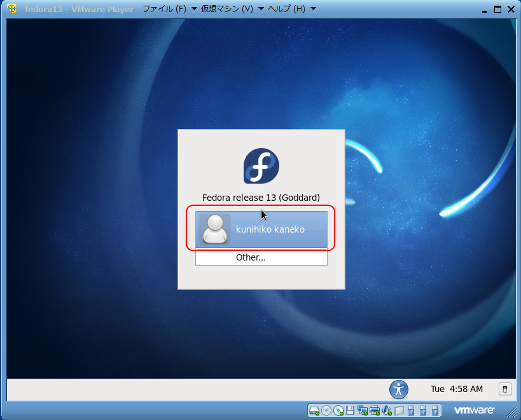Screen dimensions: 521x420
Task: Expand the arrow beside 仮想マシン (V)
Action: pos(261,9)
